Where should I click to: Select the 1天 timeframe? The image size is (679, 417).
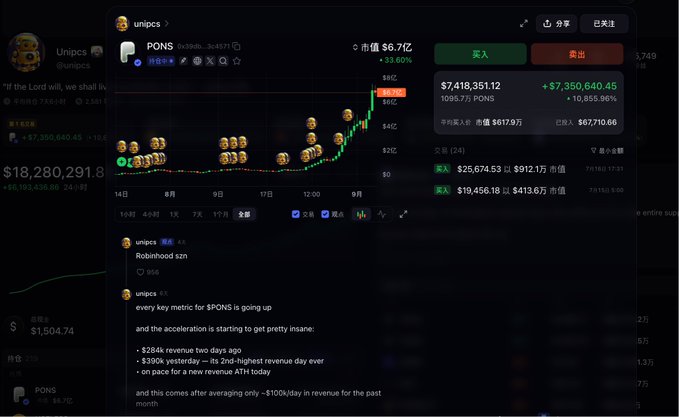tap(174, 214)
